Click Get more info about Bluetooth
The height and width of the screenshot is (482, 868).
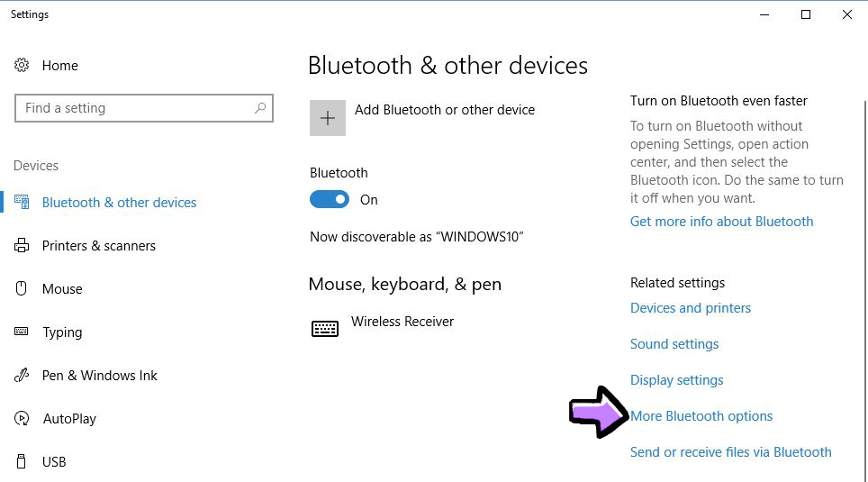(721, 222)
